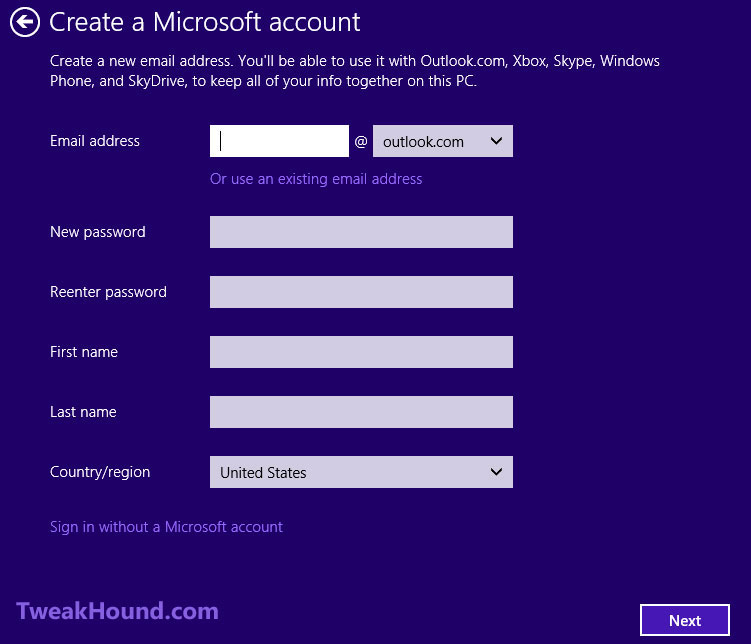
Task: Click the 'Reenter password' label text
Action: [108, 292]
